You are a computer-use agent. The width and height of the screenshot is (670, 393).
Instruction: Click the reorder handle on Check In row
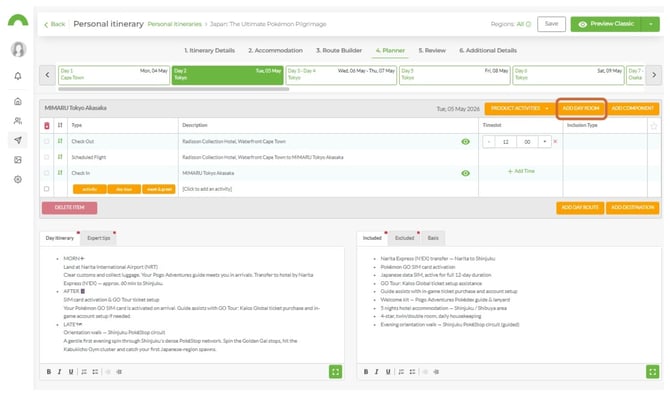60,173
